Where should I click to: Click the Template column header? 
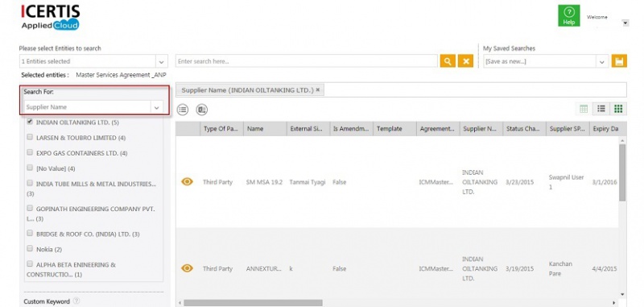[395, 129]
